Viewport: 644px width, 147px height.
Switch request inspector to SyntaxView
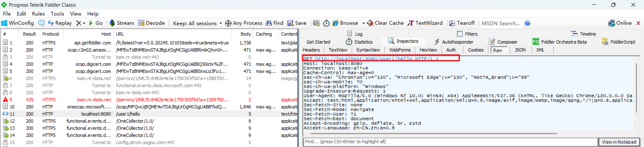(368, 50)
